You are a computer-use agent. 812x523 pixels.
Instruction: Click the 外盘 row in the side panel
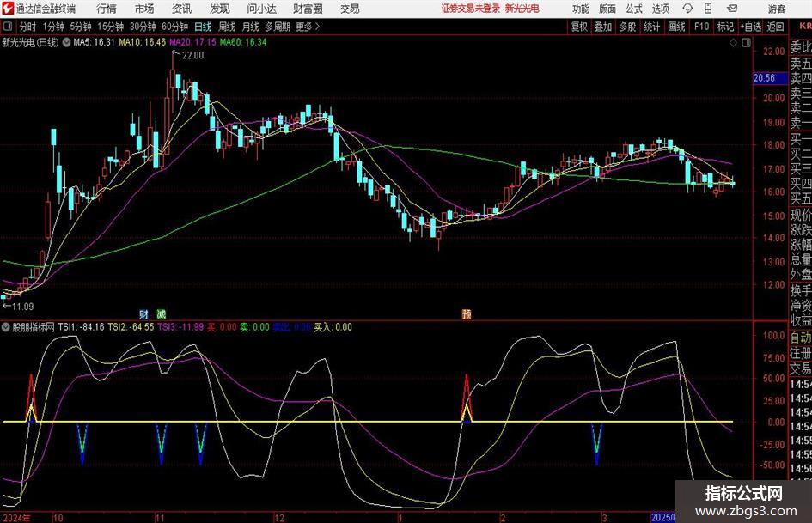(x=801, y=275)
